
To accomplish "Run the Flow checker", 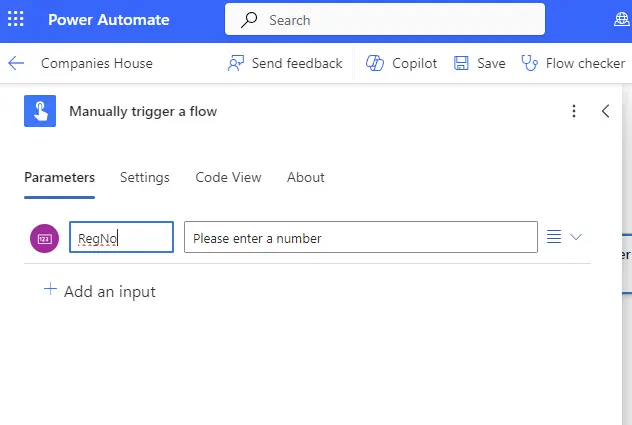I will click(x=573, y=63).
